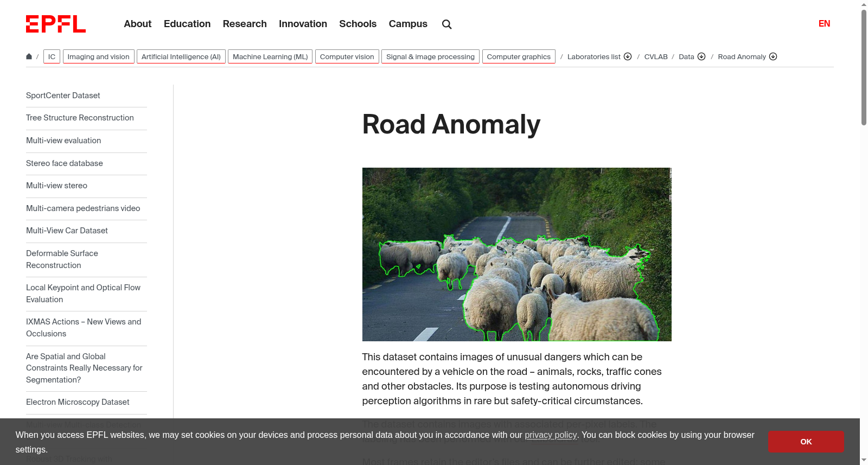
Task: Open the Multi-view evaluation sidebar link
Action: (x=63, y=141)
